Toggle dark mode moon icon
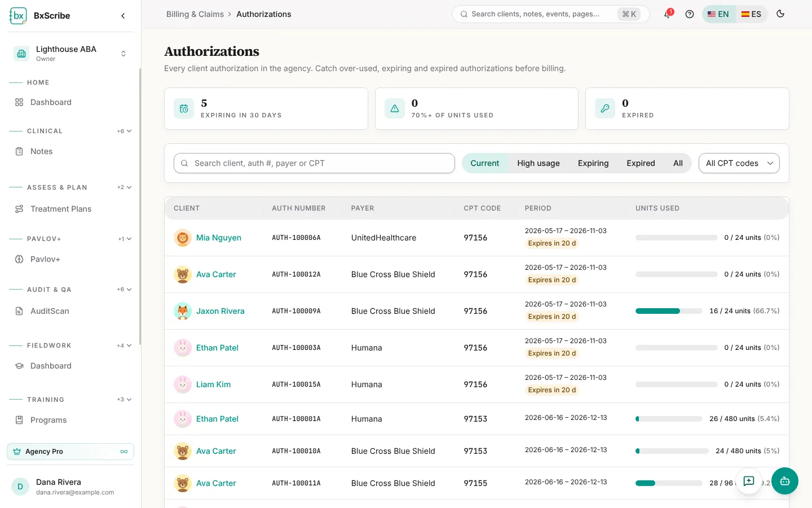The height and width of the screenshot is (508, 812). 780,14
